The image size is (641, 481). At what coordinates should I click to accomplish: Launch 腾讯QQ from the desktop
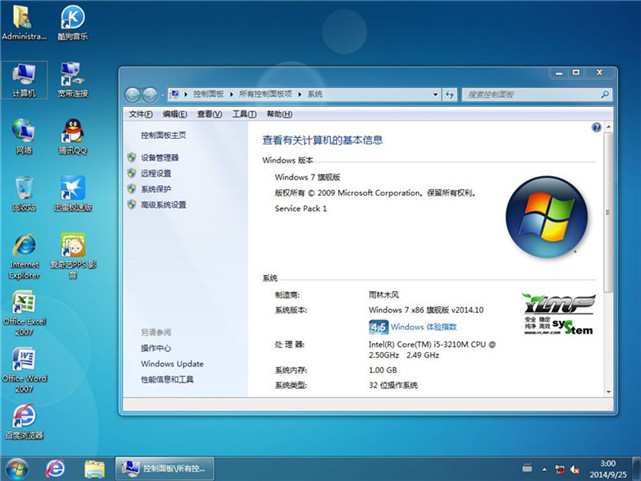(x=72, y=135)
